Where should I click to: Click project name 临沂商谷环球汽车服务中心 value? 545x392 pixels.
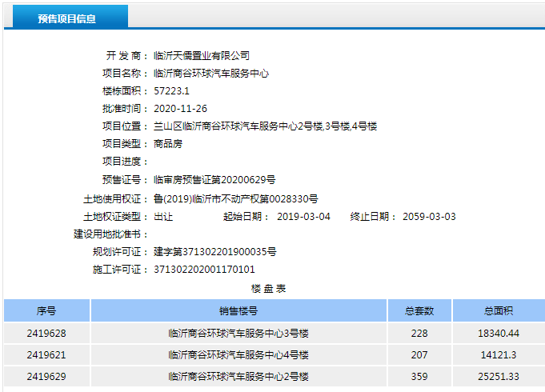[211, 74]
